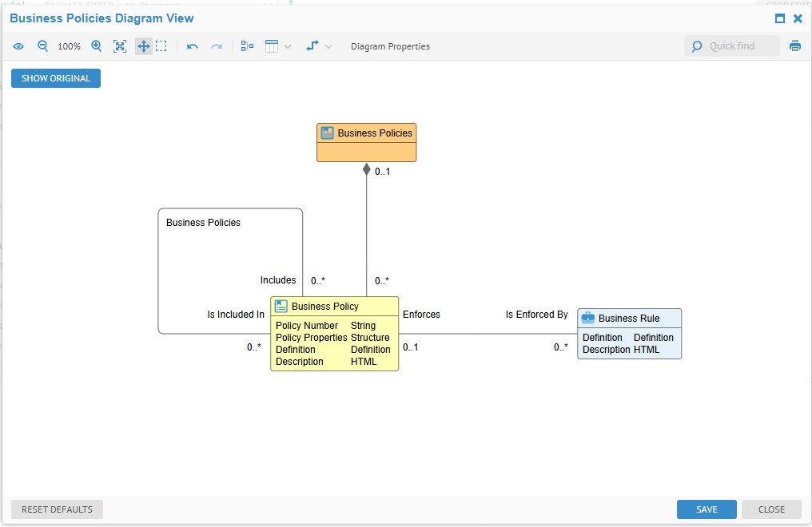Select the Business Rule entity icon
Image resolution: width=812 pixels, height=527 pixels.
(588, 318)
